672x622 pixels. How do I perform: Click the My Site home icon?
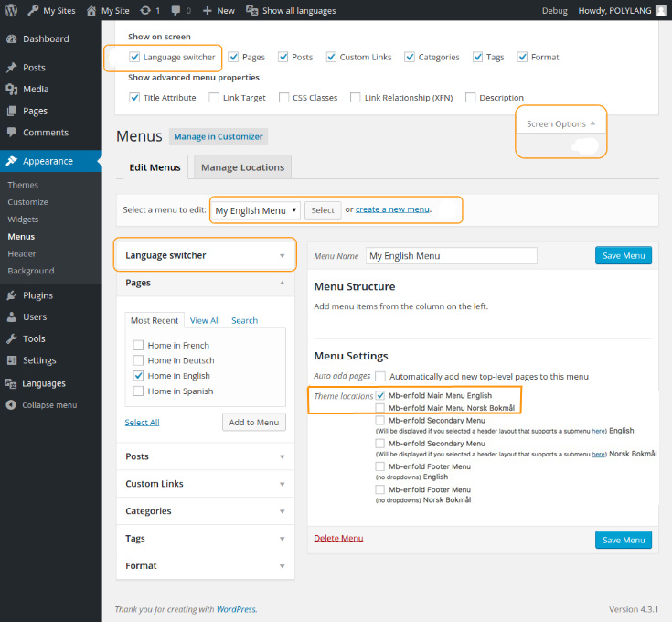coord(91,10)
